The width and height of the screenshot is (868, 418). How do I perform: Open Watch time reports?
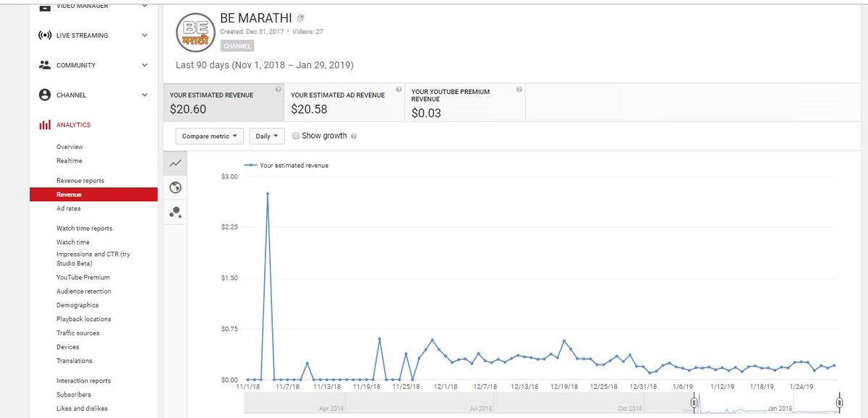click(x=84, y=229)
